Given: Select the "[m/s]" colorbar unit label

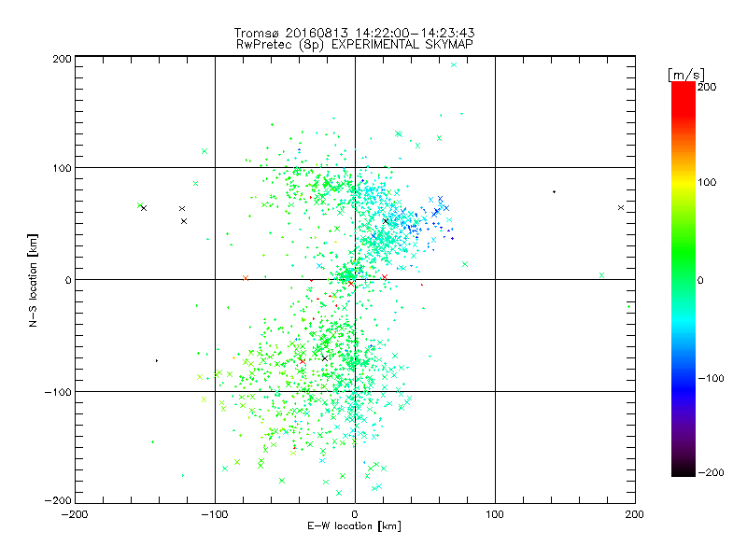Looking at the screenshot, I should pyautogui.click(x=686, y=75).
